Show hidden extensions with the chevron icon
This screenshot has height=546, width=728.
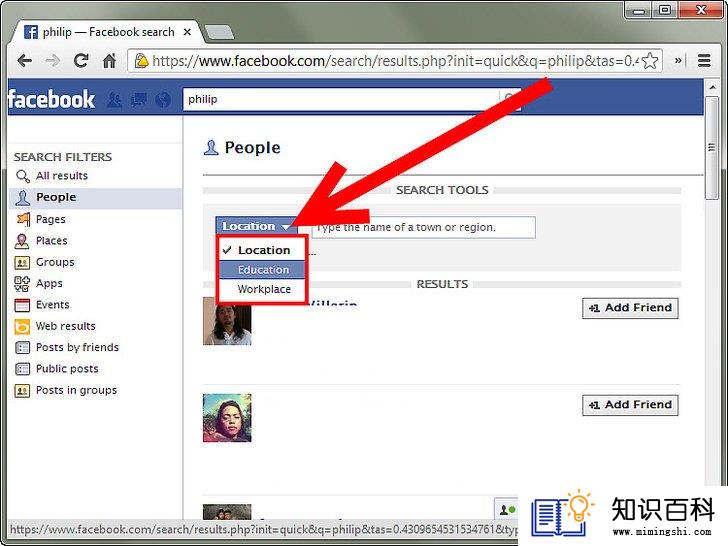click(678, 60)
